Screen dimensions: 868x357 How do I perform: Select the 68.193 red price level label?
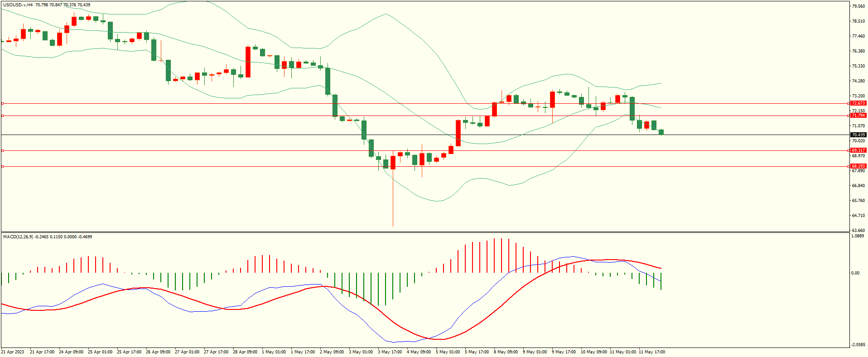coord(858,166)
